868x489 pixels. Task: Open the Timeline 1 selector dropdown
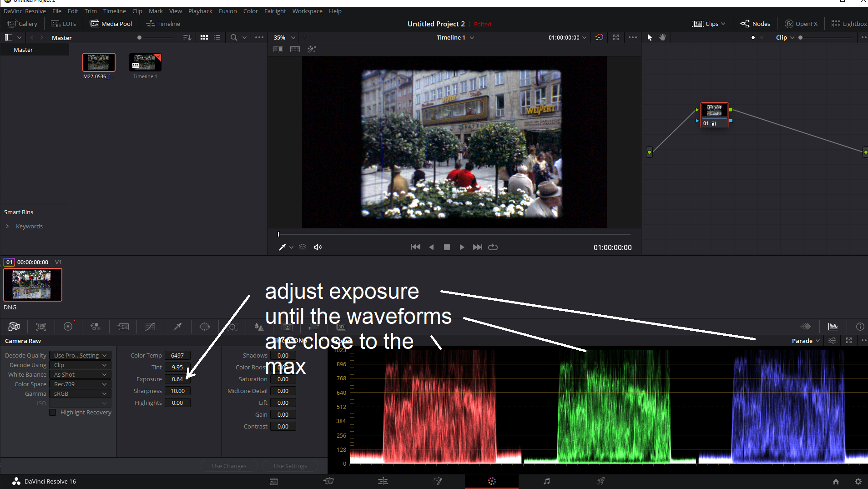click(455, 37)
